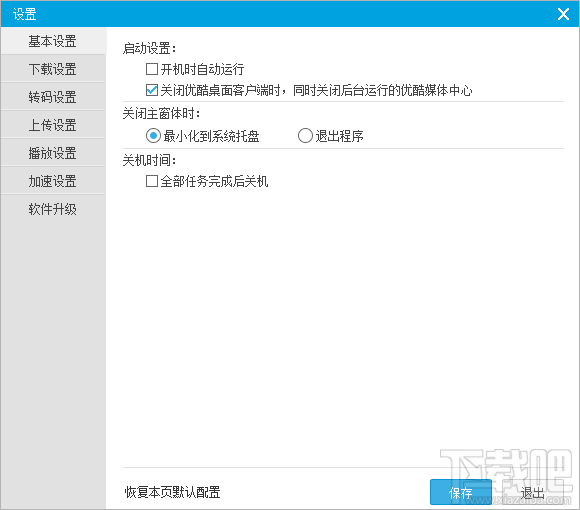The height and width of the screenshot is (510, 580).
Task: Select the 转码设置 sidebar tab
Action: pos(53,97)
